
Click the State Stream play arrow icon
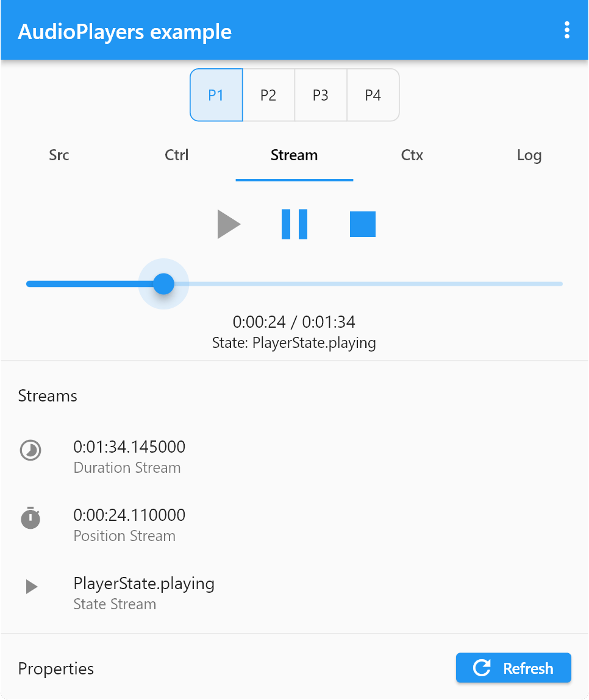[30, 587]
